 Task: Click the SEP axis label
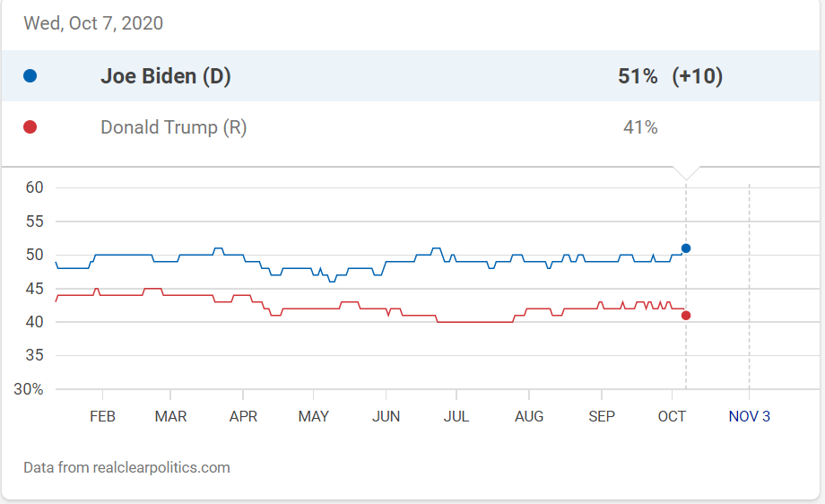click(602, 416)
